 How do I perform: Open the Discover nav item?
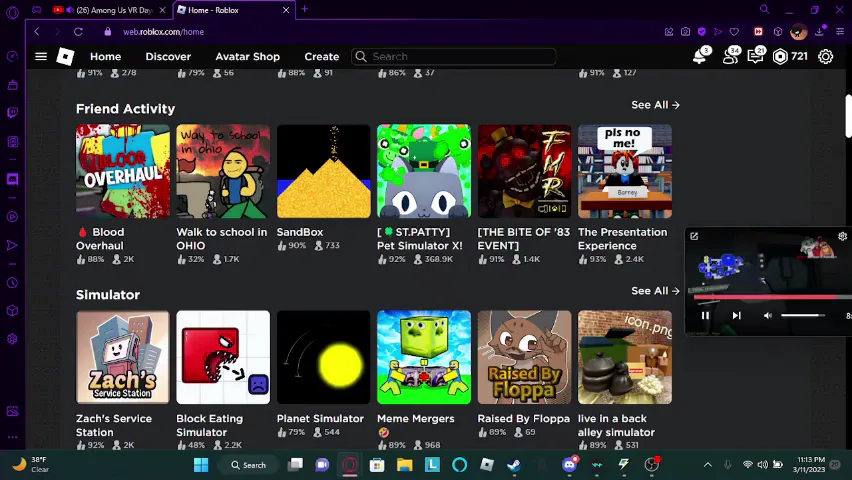(x=168, y=57)
